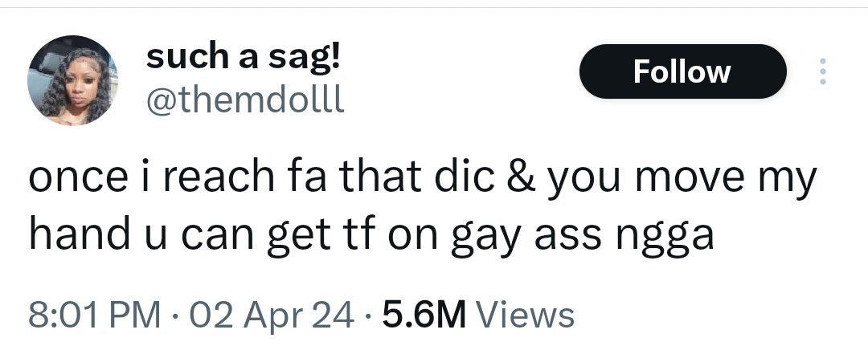The height and width of the screenshot is (350, 868).
Task: Open the three-dot more options menu
Action: [823, 71]
